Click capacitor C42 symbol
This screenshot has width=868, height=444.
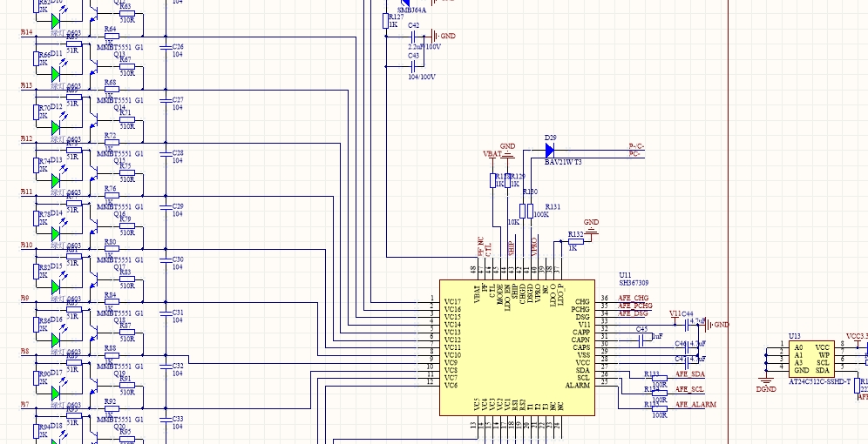click(x=413, y=36)
